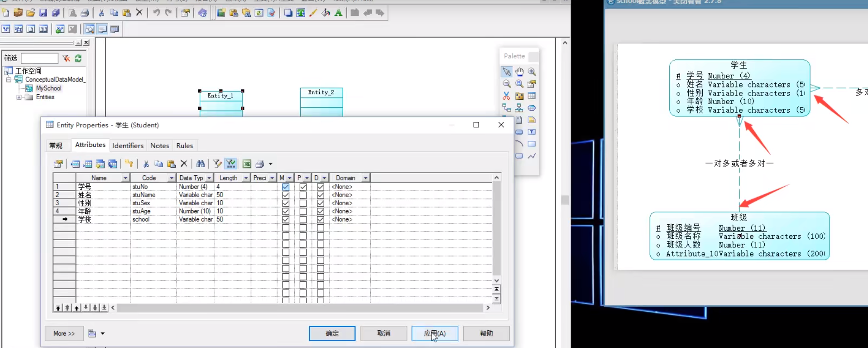Select the Inheritance tool in Palette
This screenshot has height=348, width=868.
tap(519, 108)
